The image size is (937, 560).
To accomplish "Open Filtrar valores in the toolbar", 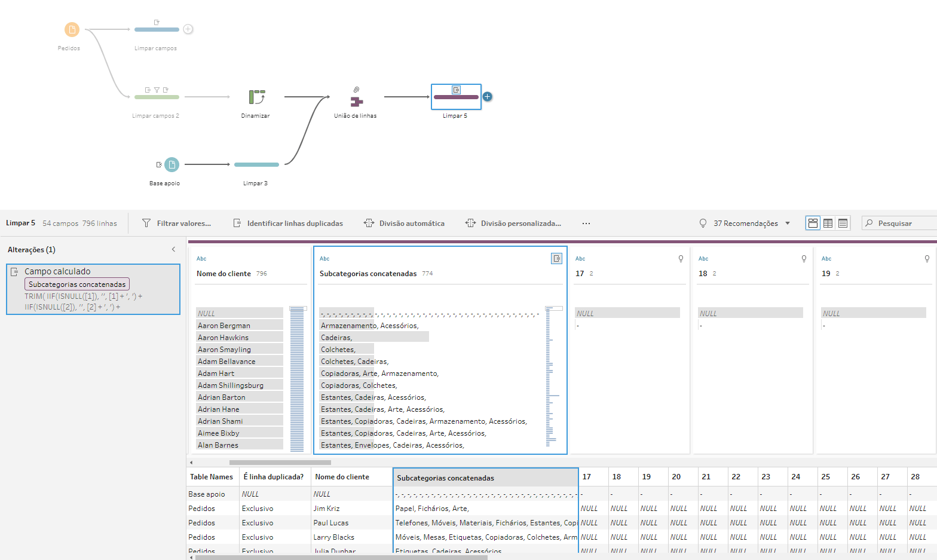I will pyautogui.click(x=177, y=224).
